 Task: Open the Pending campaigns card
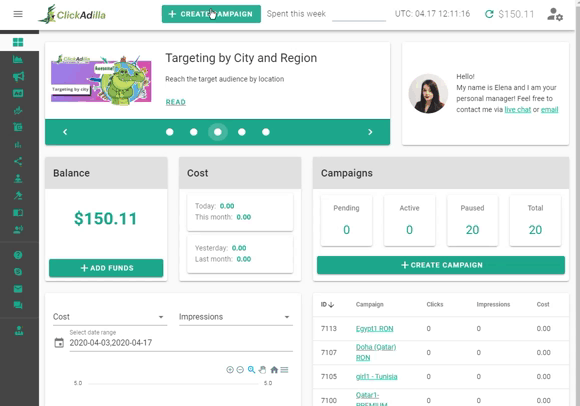(346, 220)
